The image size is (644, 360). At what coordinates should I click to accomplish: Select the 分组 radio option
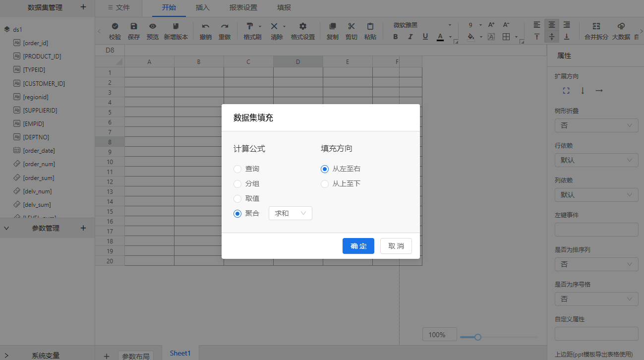coord(237,184)
